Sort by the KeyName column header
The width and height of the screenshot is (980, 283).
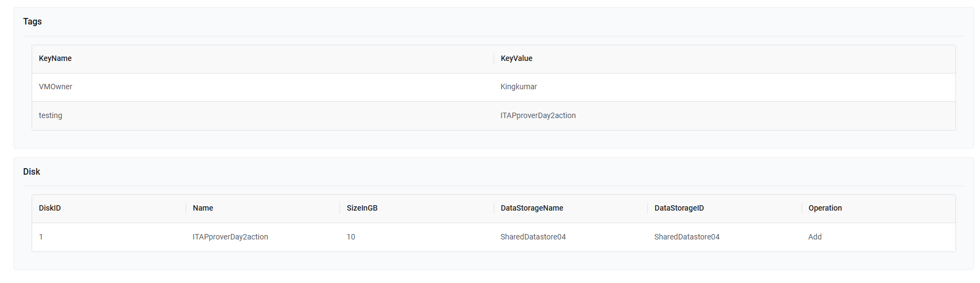tap(55, 59)
